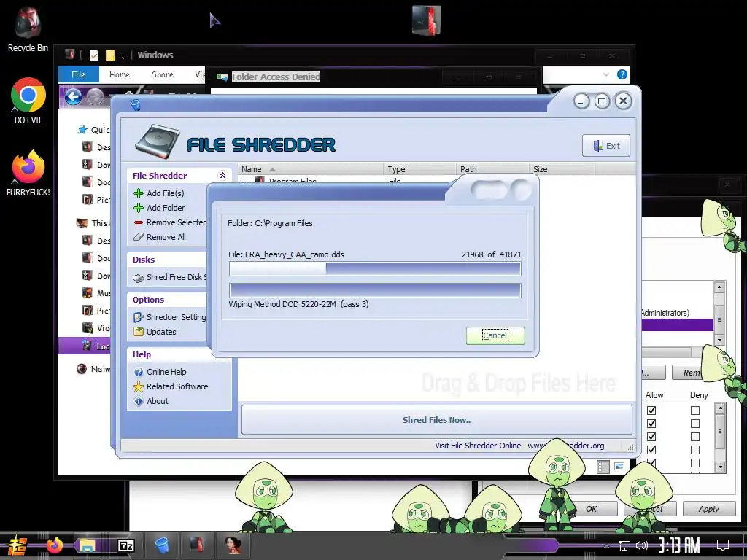The width and height of the screenshot is (747, 560).
Task: Click the overall wiping progress bar
Action: pyautogui.click(x=375, y=290)
